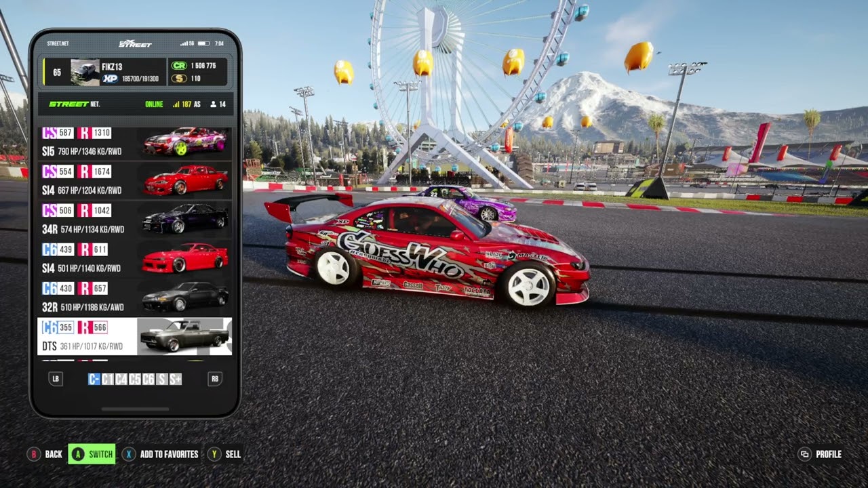
Task: Click the RB next class button
Action: [215, 379]
